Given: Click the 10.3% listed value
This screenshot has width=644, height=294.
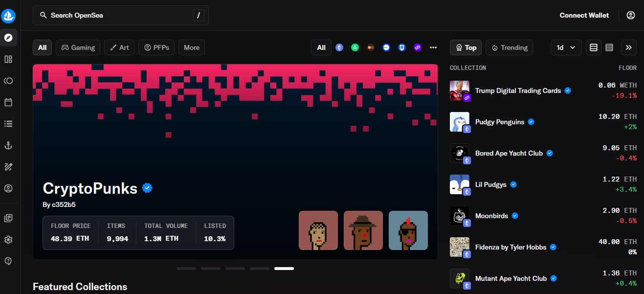Looking at the screenshot, I should point(215,239).
